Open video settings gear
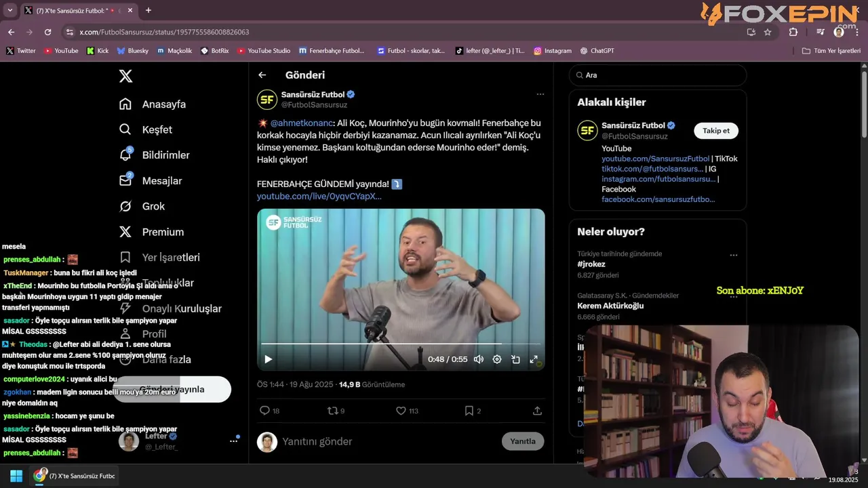Viewport: 868px width, 488px height. (x=497, y=359)
